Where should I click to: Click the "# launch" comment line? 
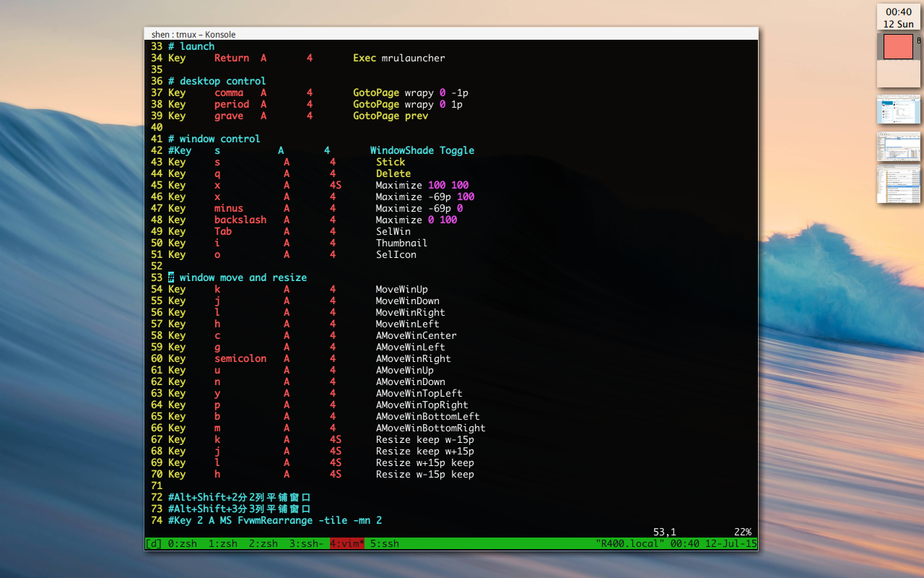(191, 46)
